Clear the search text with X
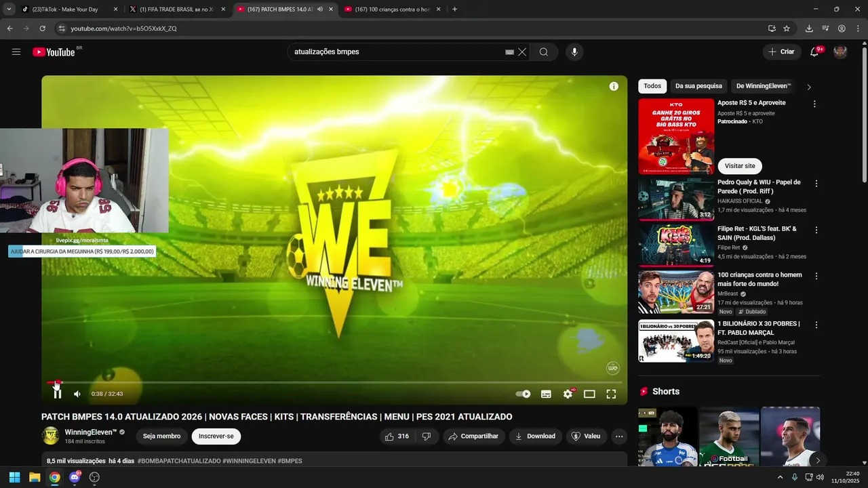Screen dimensions: 868x488 click(522, 52)
